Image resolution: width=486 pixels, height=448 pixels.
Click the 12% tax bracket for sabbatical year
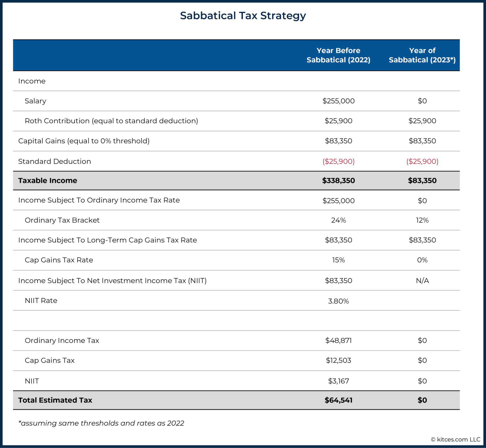422,220
